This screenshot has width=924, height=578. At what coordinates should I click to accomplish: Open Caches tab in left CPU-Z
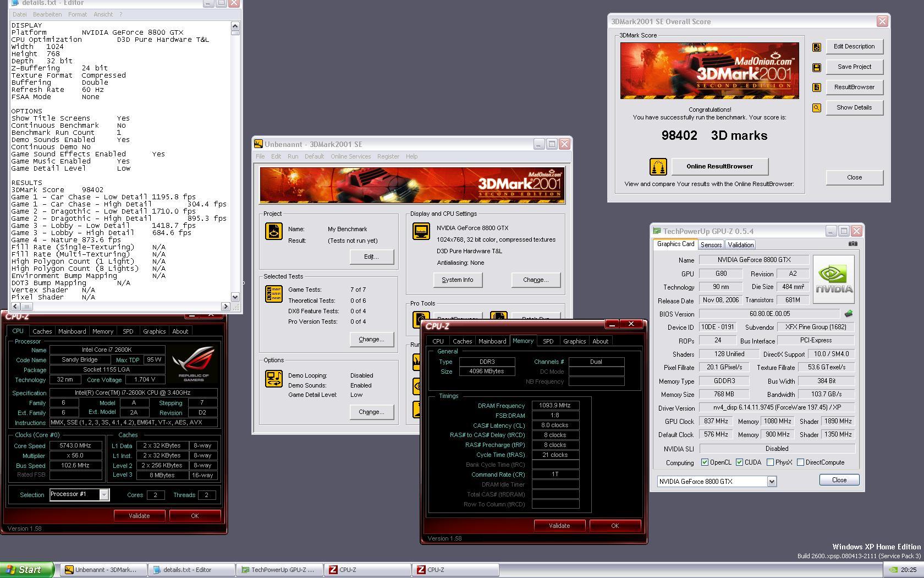(x=42, y=331)
